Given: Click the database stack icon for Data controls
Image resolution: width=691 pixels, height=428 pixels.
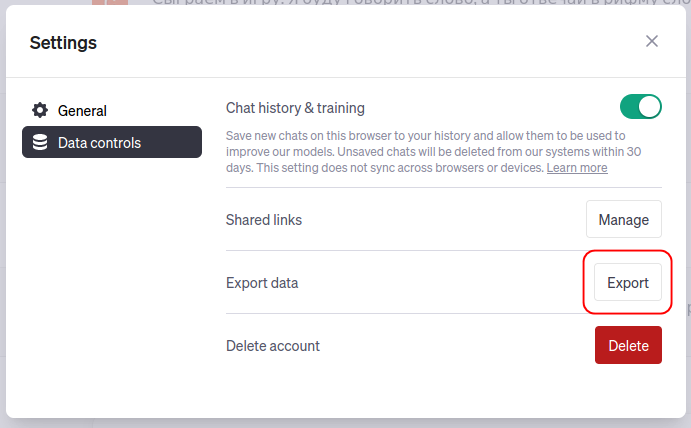Looking at the screenshot, I should tap(40, 142).
